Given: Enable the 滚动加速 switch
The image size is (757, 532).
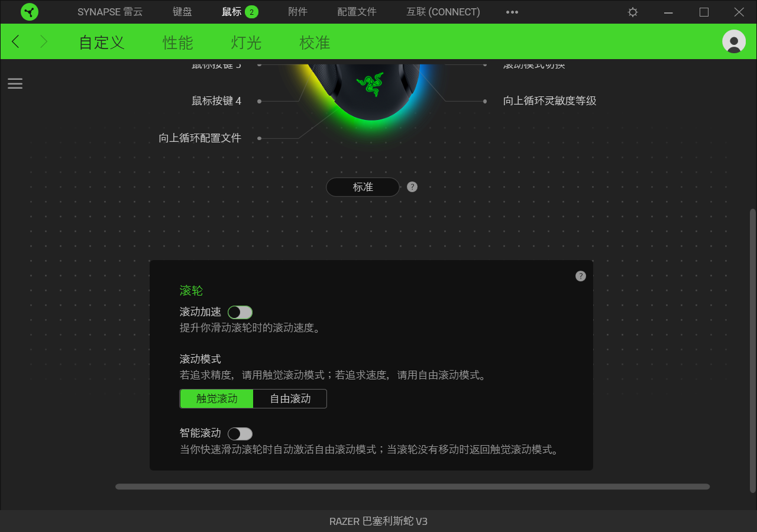Looking at the screenshot, I should click(240, 312).
